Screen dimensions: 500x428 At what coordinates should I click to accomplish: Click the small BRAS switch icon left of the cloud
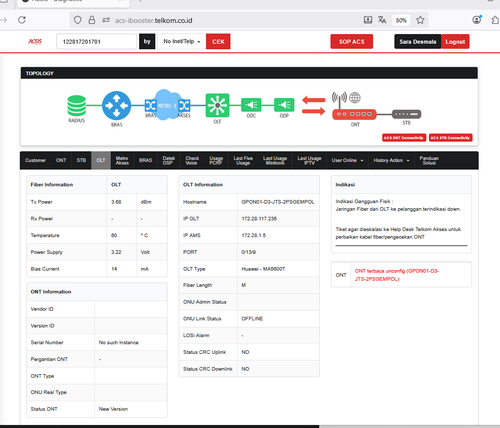tap(150, 106)
